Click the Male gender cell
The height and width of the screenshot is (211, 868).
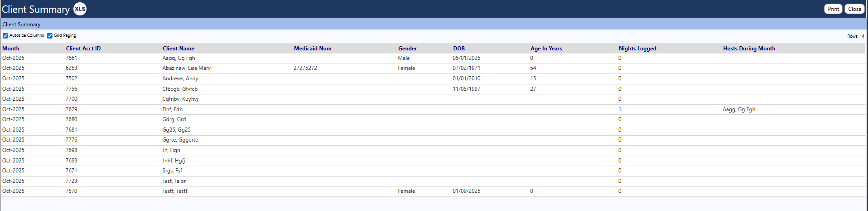click(x=404, y=58)
